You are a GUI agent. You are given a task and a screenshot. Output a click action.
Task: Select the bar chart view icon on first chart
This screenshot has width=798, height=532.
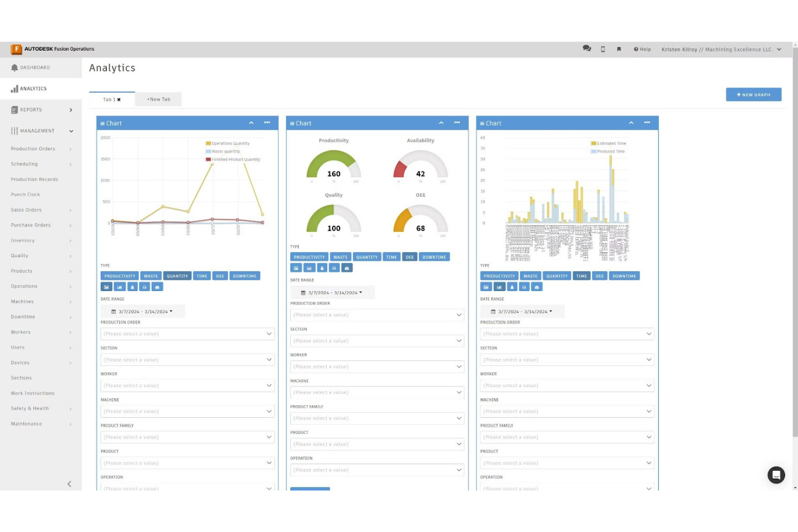click(x=120, y=287)
